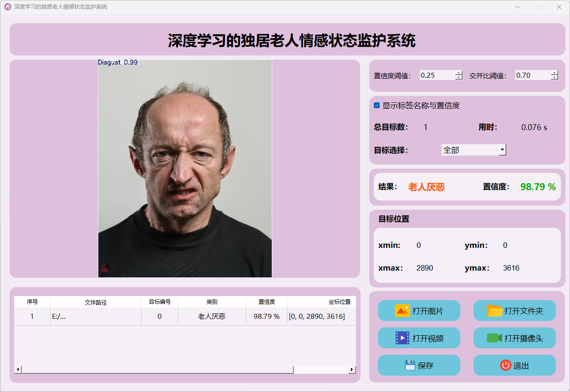Click the table's horizontal scrollbar handle
The height and width of the screenshot is (392, 570).
[x=157, y=370]
